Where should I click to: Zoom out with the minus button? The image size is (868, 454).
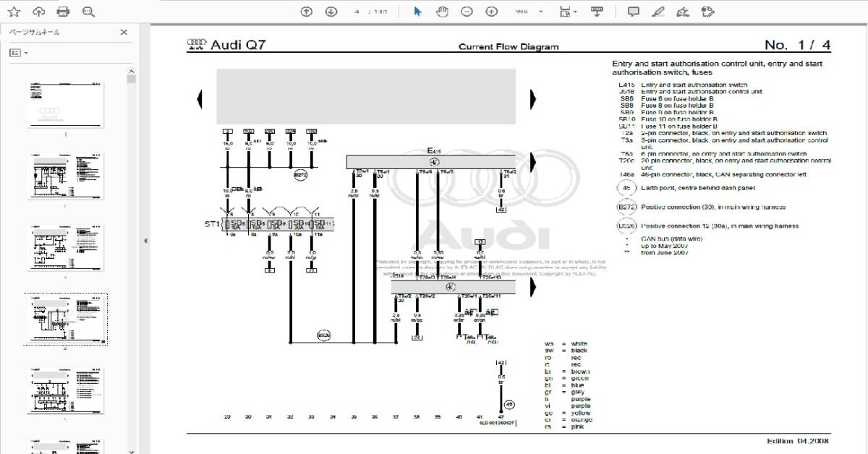tap(467, 12)
